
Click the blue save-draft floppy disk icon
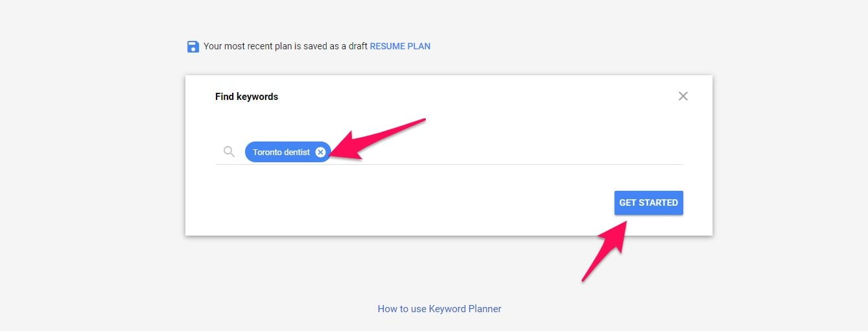(193, 47)
